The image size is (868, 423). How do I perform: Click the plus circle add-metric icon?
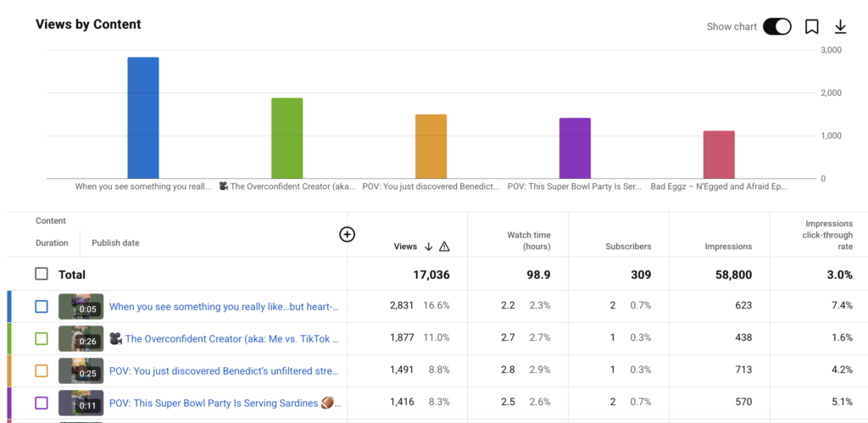[x=347, y=235]
